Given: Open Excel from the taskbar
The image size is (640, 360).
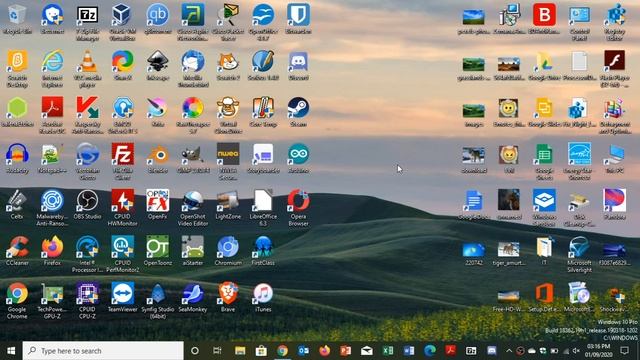Looking at the screenshot, I should (x=388, y=351).
